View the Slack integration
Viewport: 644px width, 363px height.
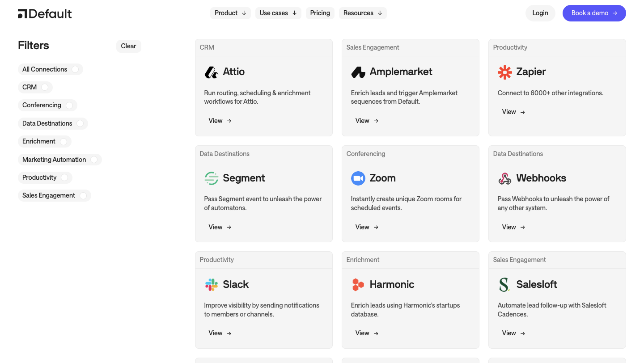click(x=220, y=333)
